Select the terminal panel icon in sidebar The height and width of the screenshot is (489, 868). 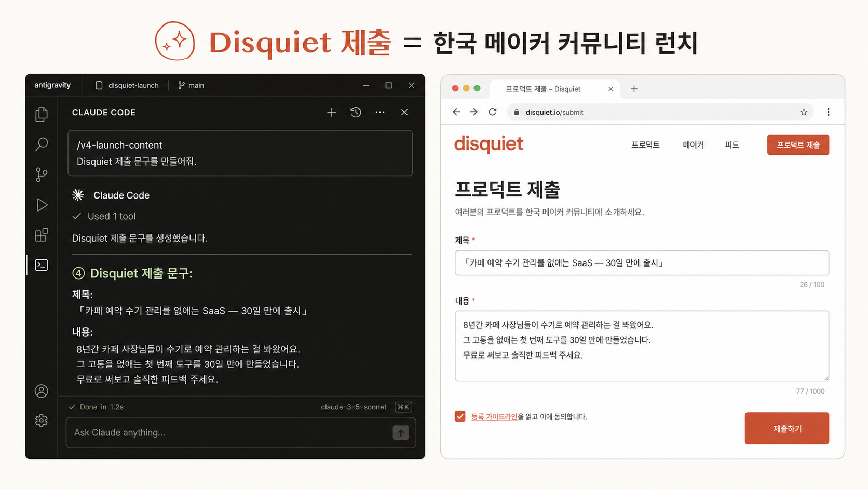(x=42, y=265)
